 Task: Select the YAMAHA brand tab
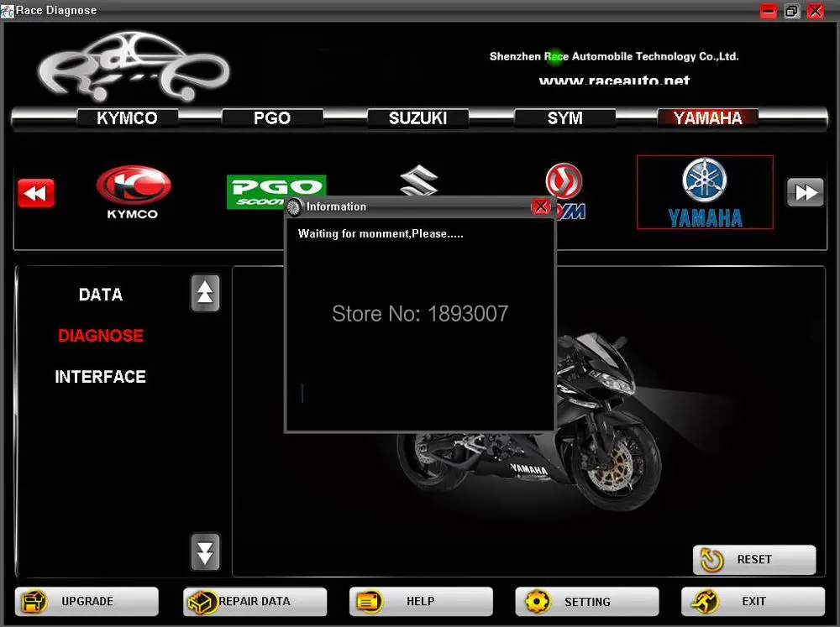coord(707,118)
